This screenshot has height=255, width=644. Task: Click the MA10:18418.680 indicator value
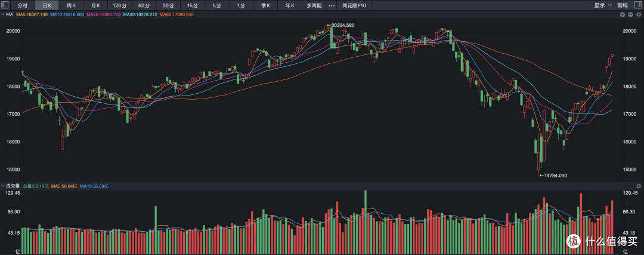point(67,14)
